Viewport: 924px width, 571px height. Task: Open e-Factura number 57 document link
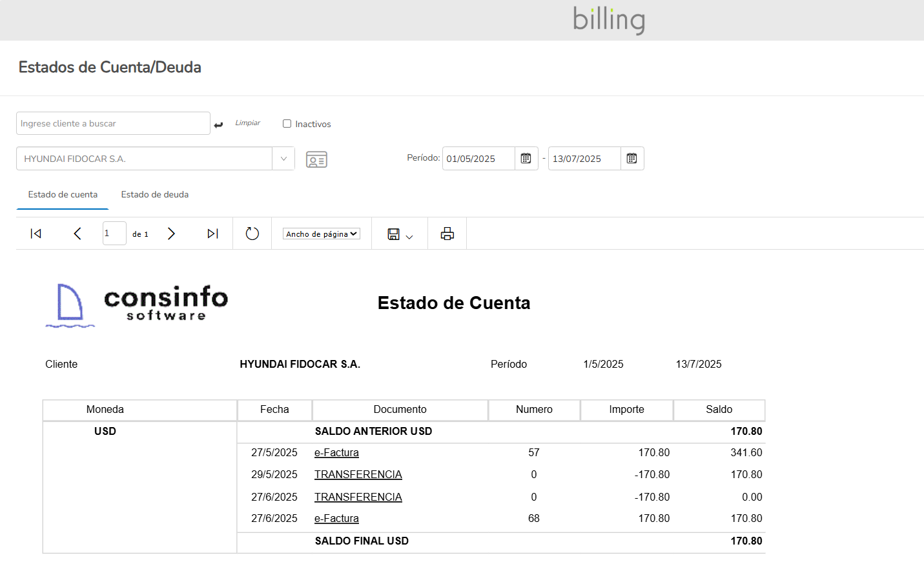pos(336,453)
